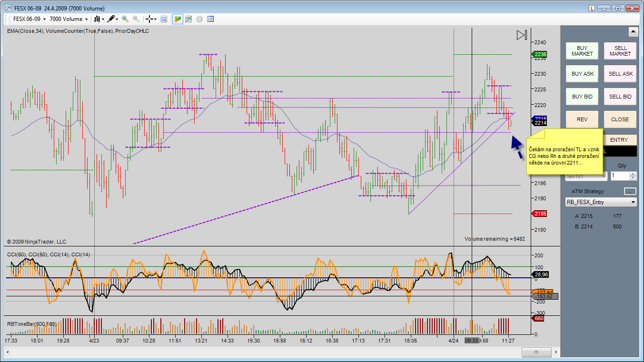Jump to latest bar with chart arrow icon
This screenshot has width=644, height=362.
tap(522, 35)
